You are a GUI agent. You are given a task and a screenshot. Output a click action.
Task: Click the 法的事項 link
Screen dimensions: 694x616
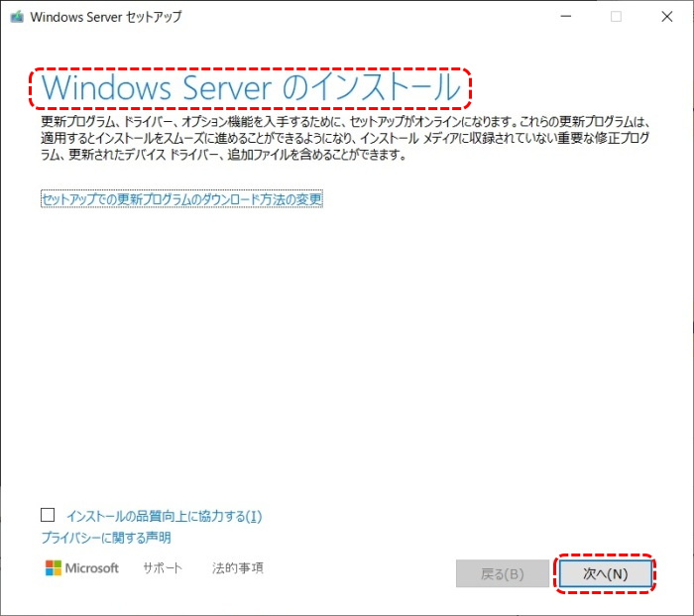tap(238, 567)
